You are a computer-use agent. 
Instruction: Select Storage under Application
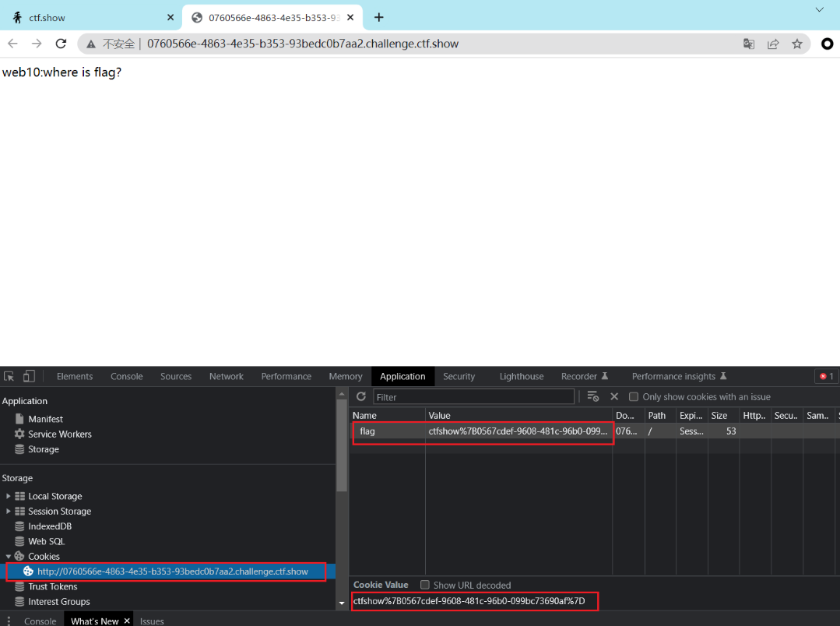[44, 449]
